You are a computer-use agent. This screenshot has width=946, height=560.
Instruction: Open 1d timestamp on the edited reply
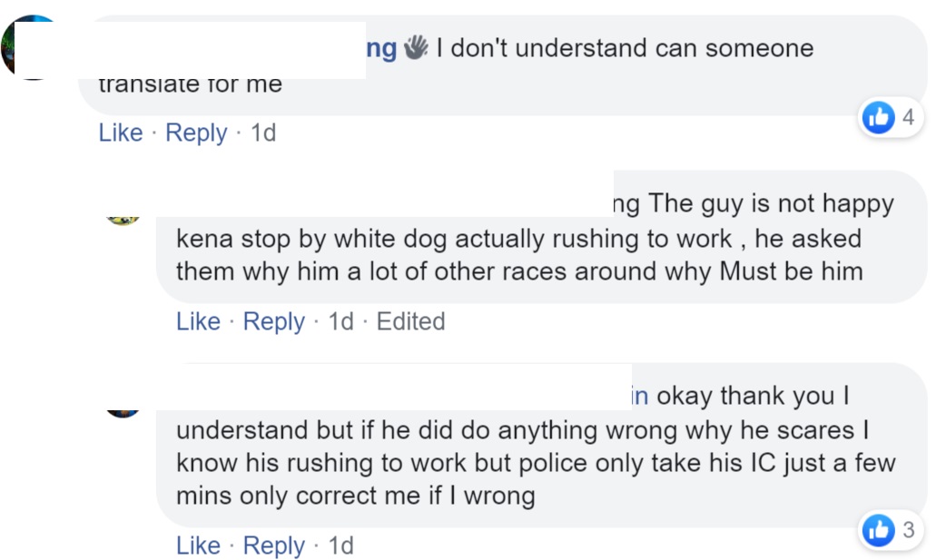(340, 321)
